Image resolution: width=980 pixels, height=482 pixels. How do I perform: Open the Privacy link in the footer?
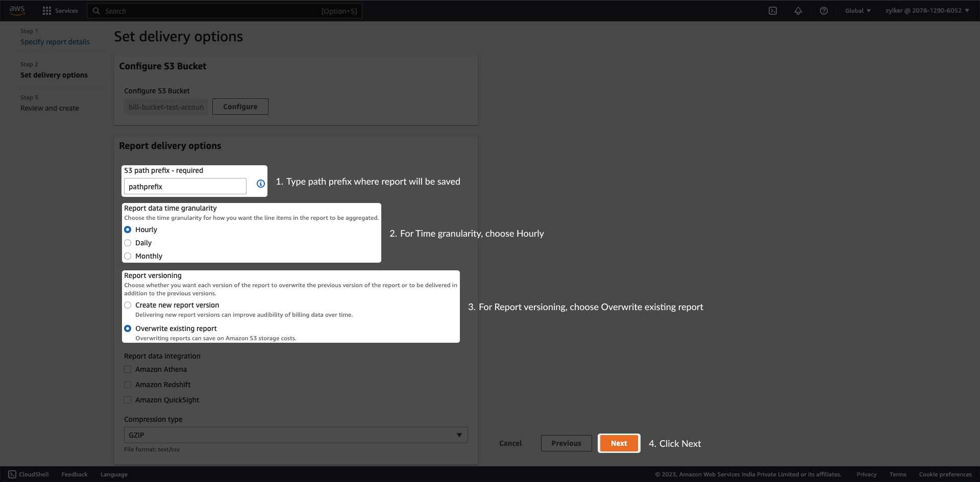coord(867,474)
